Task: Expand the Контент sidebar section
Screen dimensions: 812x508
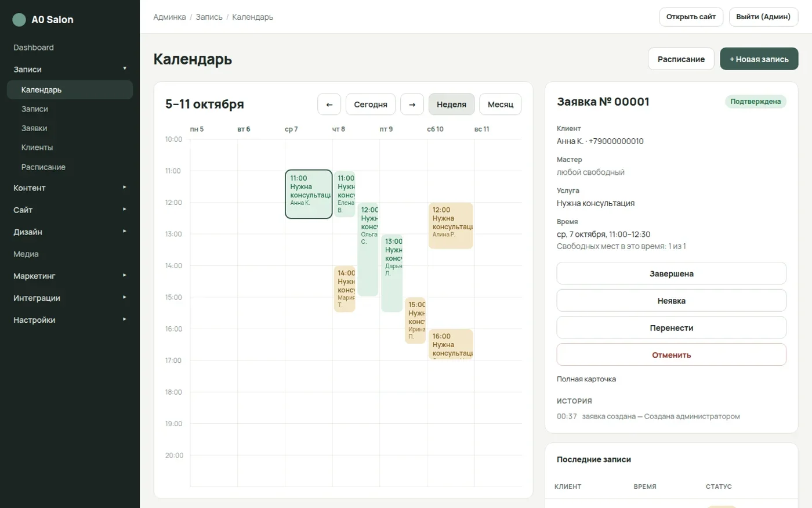Action: point(70,188)
